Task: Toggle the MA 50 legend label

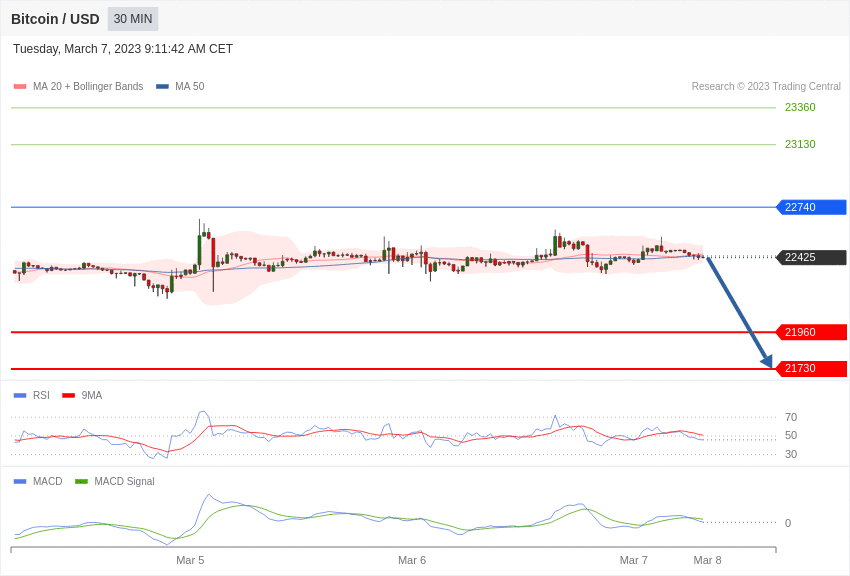Action: 190,86
